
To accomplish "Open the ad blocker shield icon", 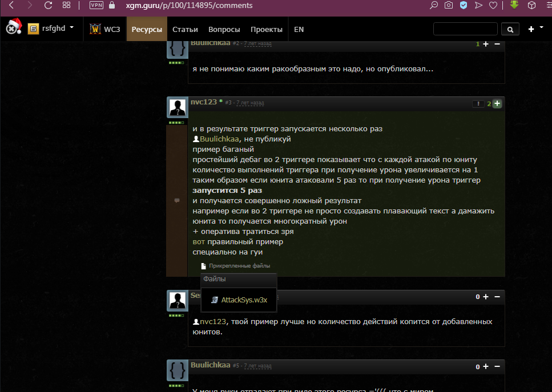I will pos(464,5).
